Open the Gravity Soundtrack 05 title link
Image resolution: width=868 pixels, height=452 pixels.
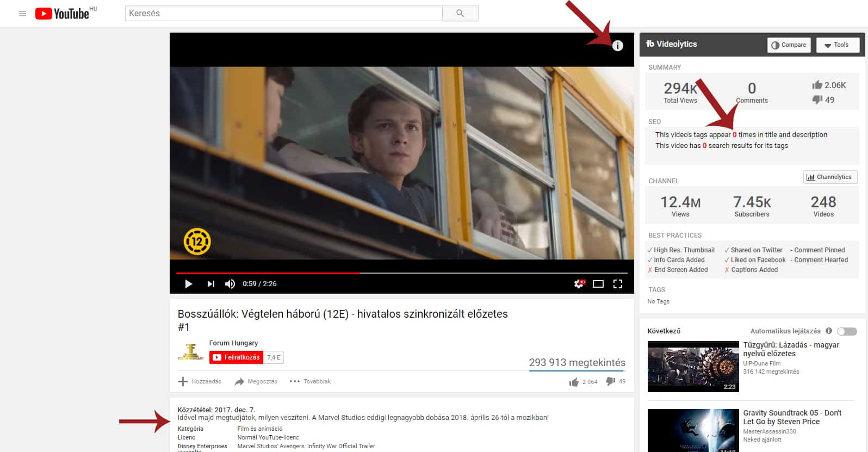(x=792, y=417)
